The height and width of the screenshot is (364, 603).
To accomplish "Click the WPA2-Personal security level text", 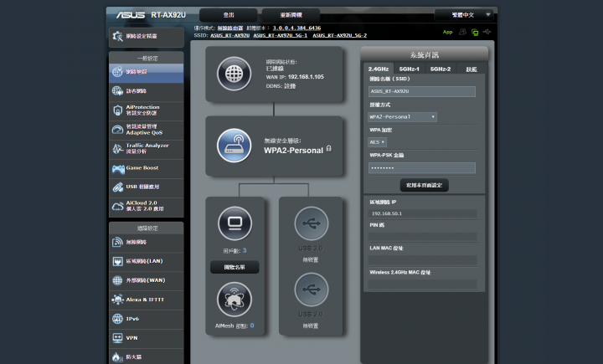I will point(293,151).
